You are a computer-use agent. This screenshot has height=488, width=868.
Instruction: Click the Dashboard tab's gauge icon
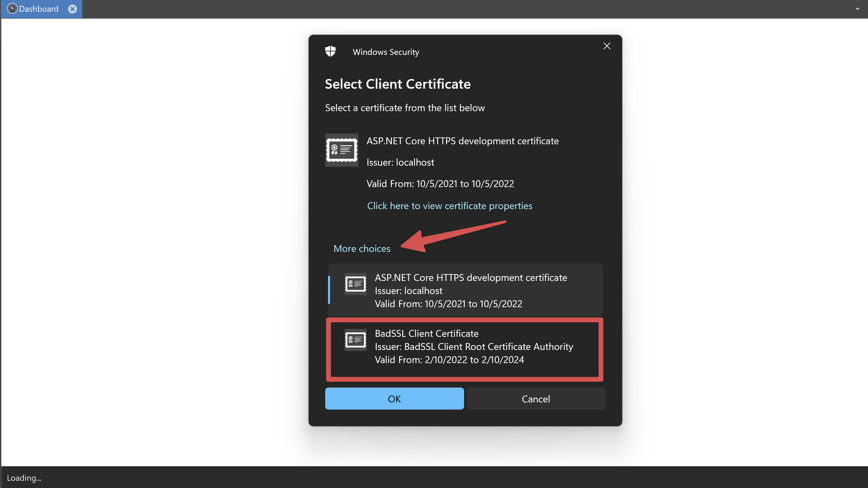click(x=12, y=9)
